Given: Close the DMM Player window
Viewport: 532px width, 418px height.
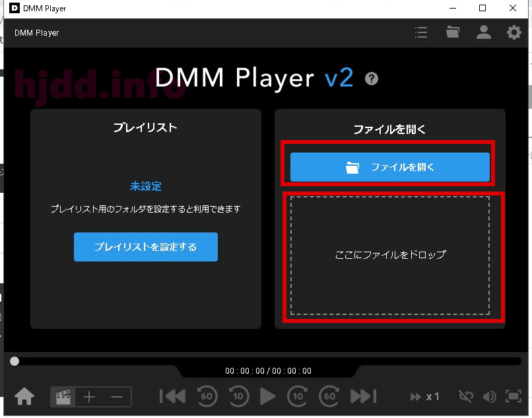Looking at the screenshot, I should click(x=513, y=8).
